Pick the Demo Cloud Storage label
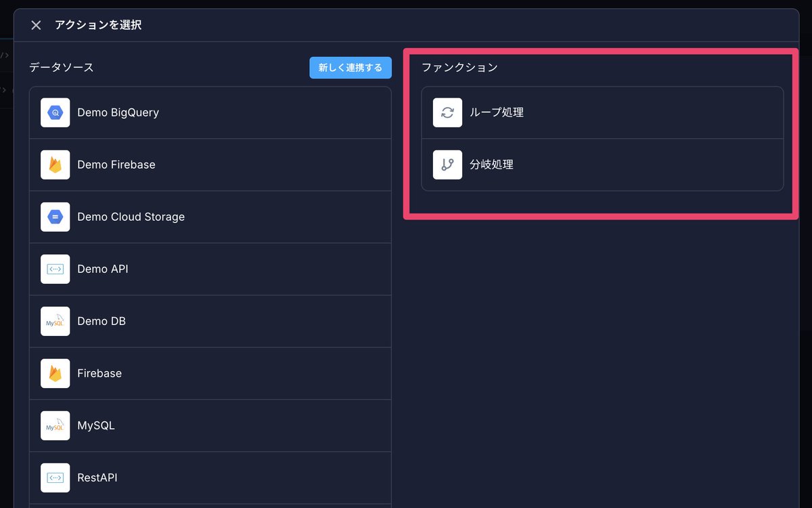 pyautogui.click(x=131, y=217)
